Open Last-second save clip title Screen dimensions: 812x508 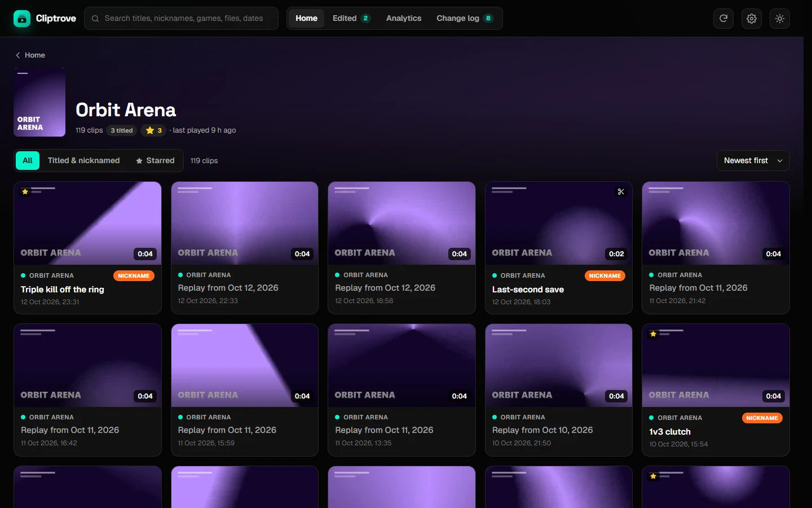528,290
